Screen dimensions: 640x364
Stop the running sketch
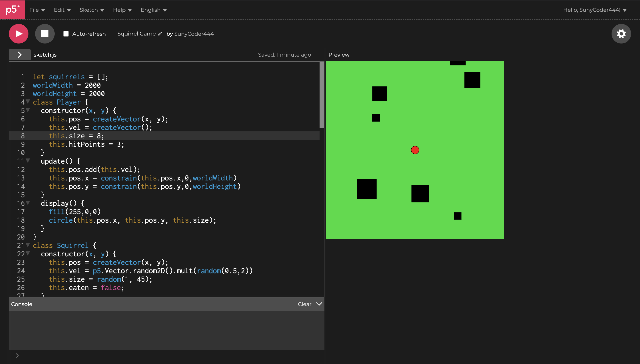pyautogui.click(x=45, y=34)
